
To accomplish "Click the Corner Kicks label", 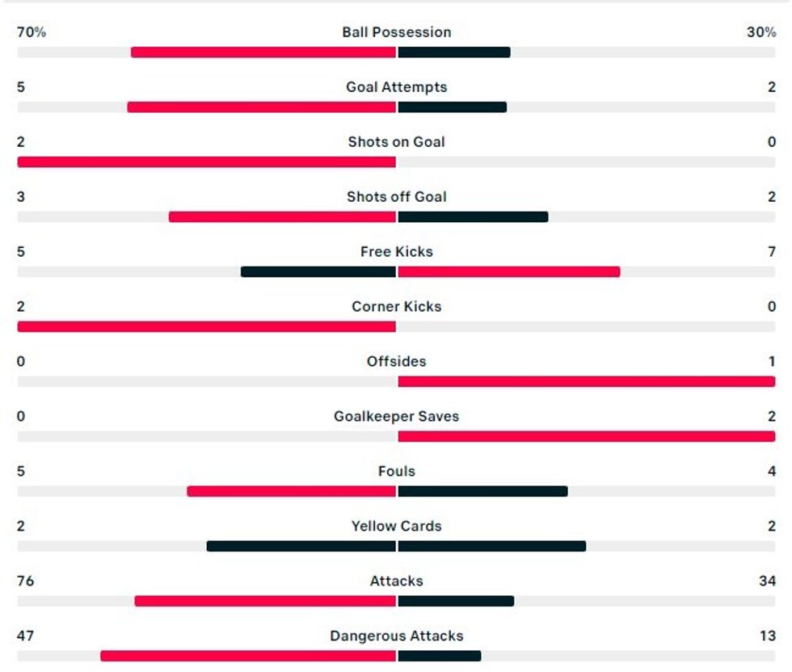I will pyautogui.click(x=396, y=307).
